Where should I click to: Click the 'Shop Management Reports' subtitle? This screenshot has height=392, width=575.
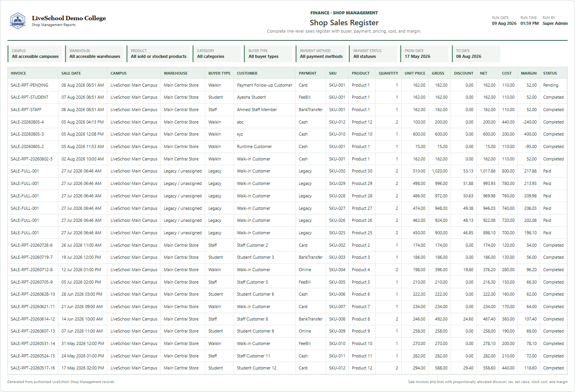click(x=54, y=25)
